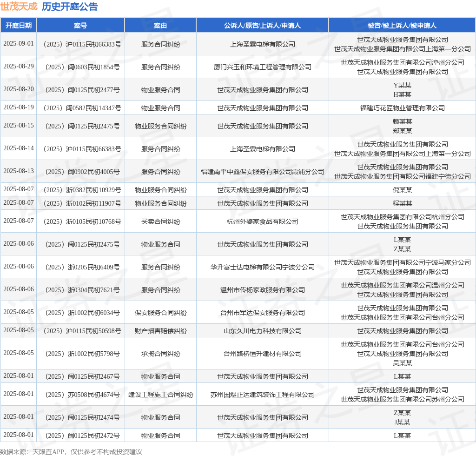Image resolution: width=476 pixels, height=456 pixels.
Task: Click the 数据来源 天眼查APP footer note
Action: click(x=71, y=452)
